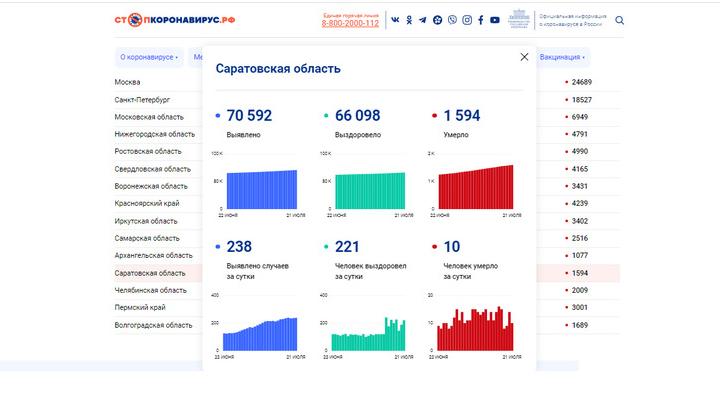
Task: Select Челябинская область row
Action: [x=150, y=290]
